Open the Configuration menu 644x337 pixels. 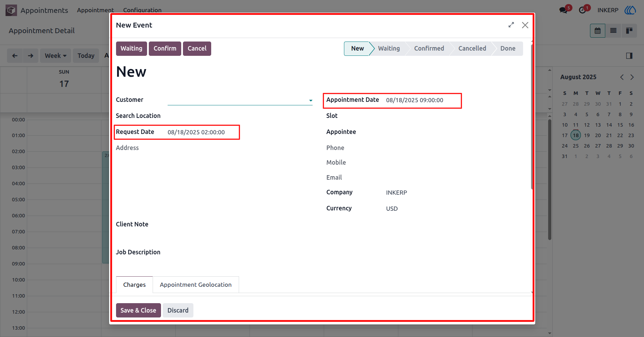pos(142,10)
